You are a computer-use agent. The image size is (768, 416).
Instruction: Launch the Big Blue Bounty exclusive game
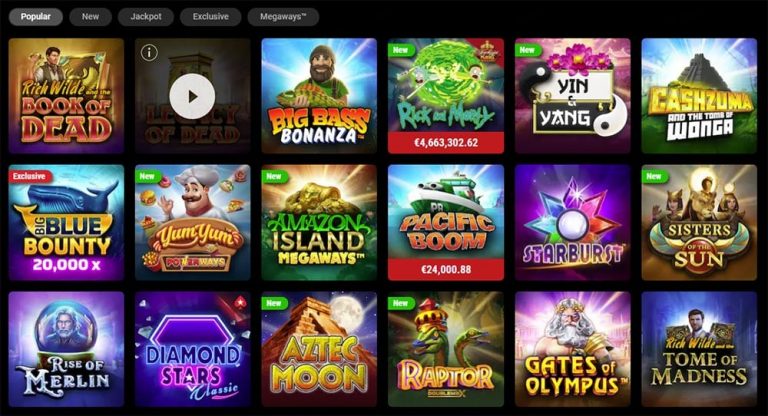pos(66,222)
